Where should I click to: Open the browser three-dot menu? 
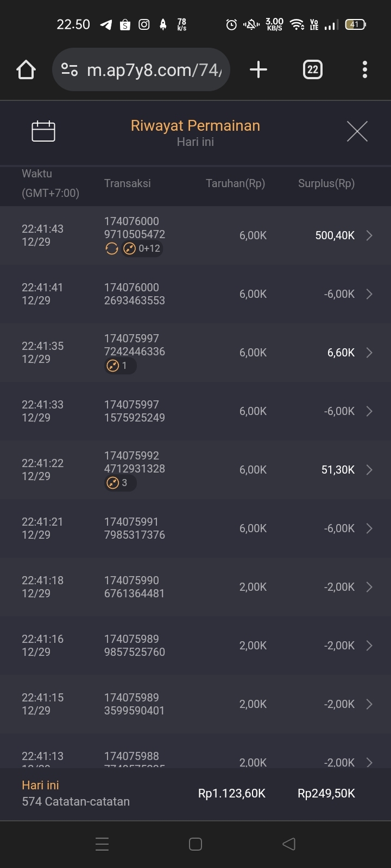(364, 69)
